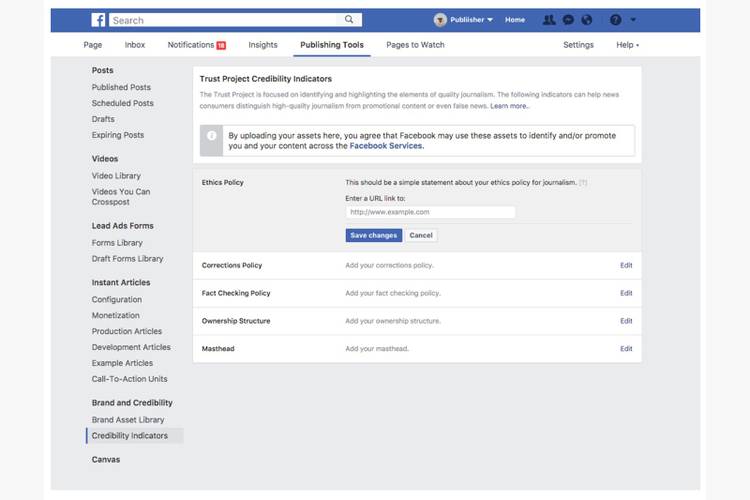Open Example Articles in sidebar
This screenshot has height=500, width=750.
click(x=122, y=363)
